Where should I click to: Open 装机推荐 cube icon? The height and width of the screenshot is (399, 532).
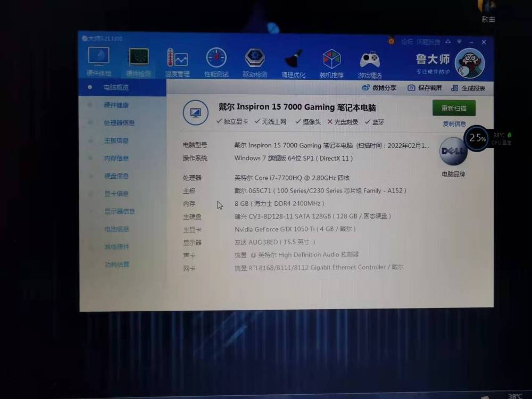pyautogui.click(x=331, y=59)
